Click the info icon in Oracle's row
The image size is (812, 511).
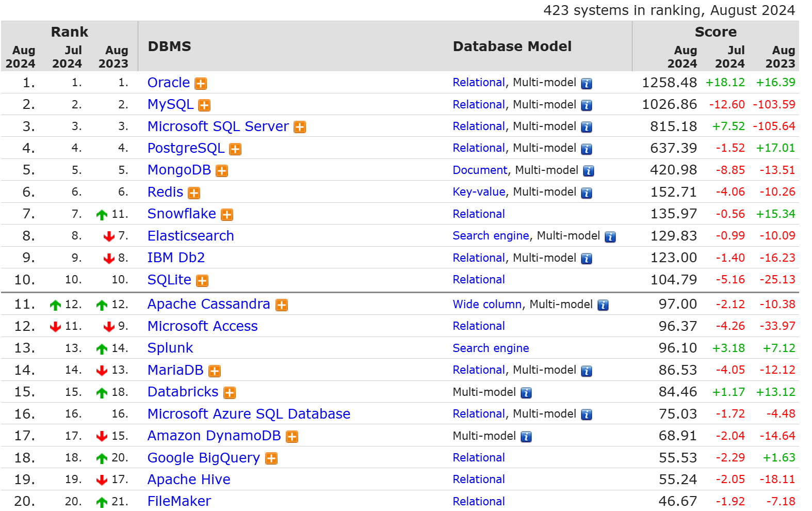click(587, 84)
